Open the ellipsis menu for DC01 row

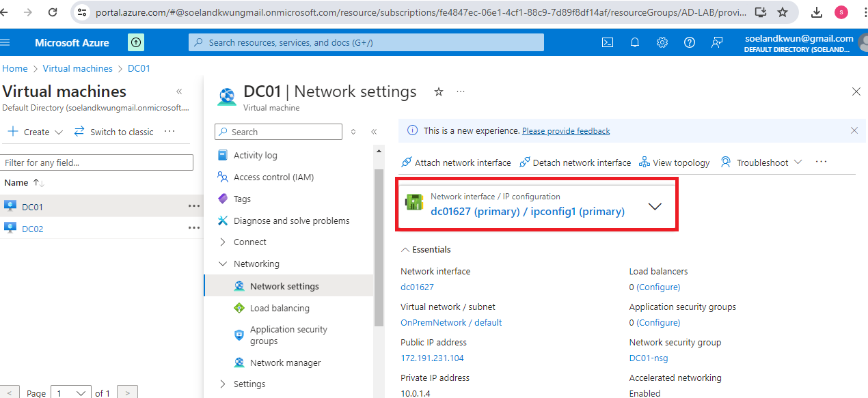[x=194, y=206]
